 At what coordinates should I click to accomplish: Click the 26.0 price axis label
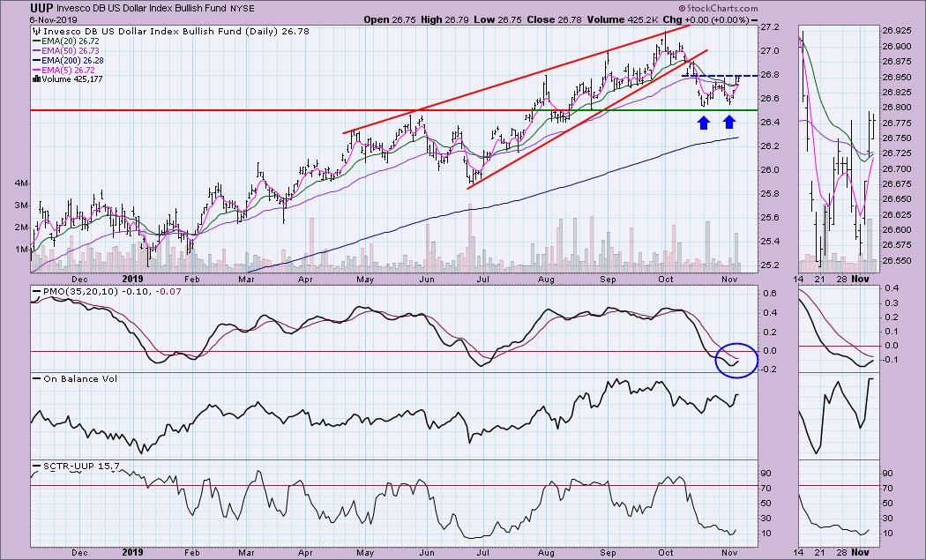(x=771, y=169)
